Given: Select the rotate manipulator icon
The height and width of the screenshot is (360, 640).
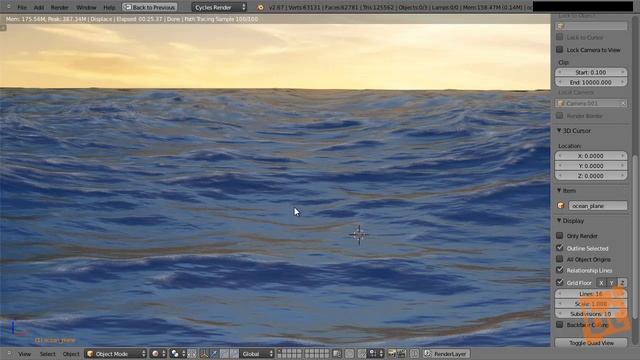Looking at the screenshot, I should tap(224, 354).
